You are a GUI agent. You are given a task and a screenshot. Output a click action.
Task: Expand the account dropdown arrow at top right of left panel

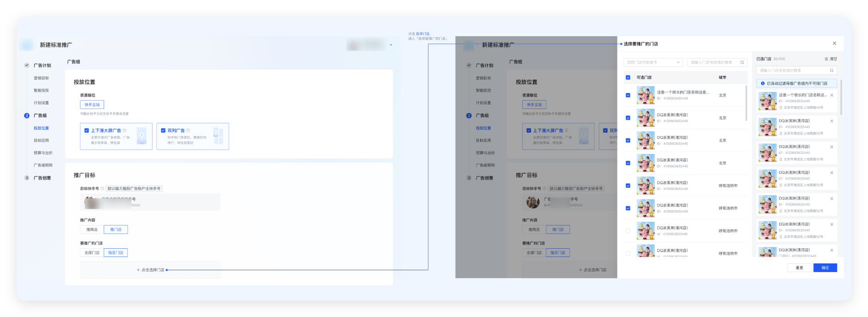click(391, 45)
